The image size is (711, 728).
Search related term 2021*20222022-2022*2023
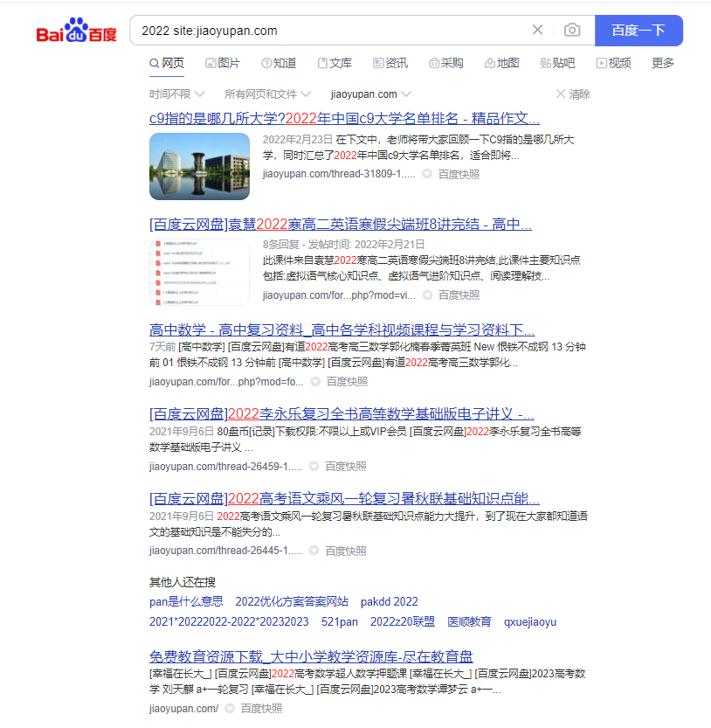(229, 621)
